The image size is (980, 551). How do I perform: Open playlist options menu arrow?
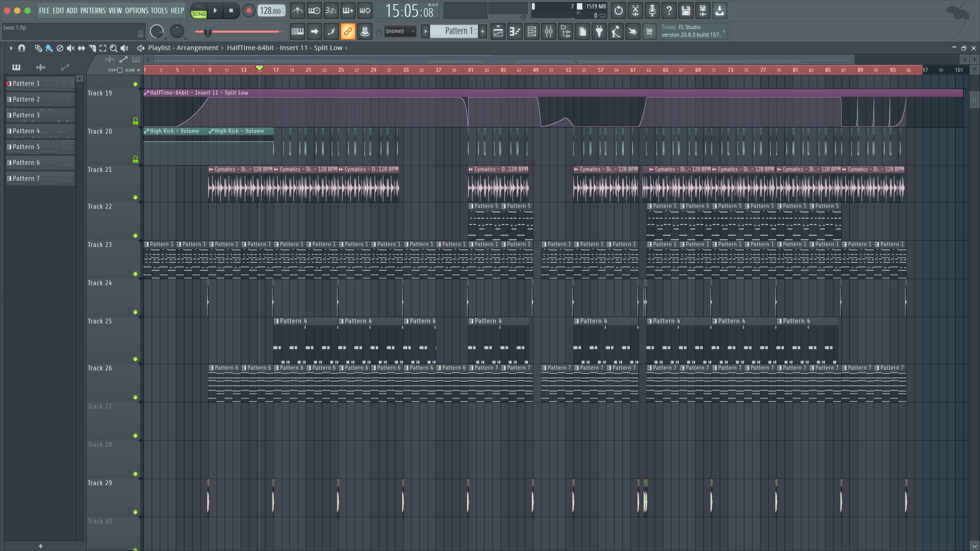tap(11, 48)
